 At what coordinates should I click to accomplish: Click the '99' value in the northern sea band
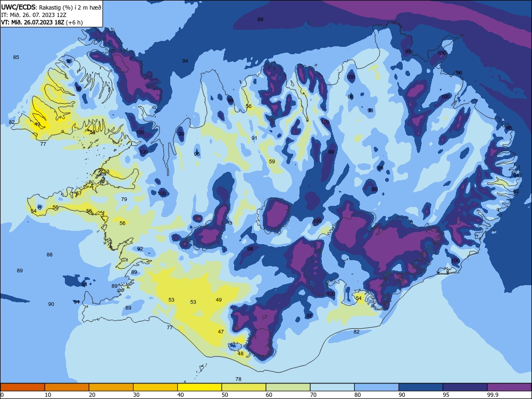[x=260, y=19]
